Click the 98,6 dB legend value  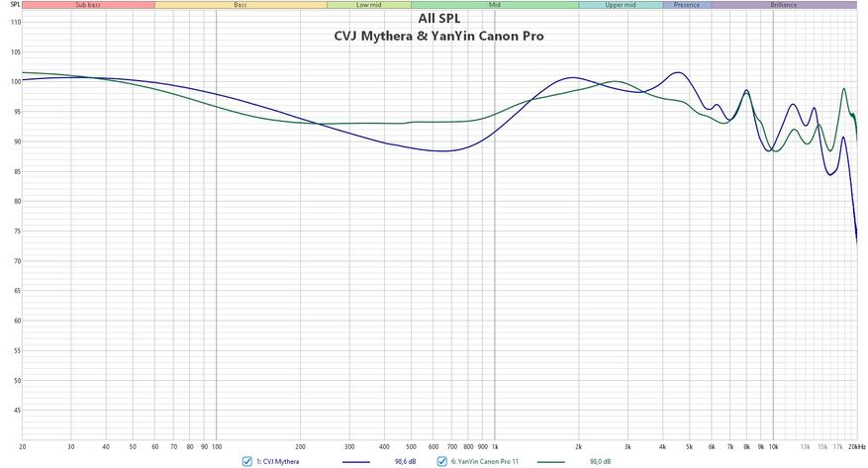(405, 461)
